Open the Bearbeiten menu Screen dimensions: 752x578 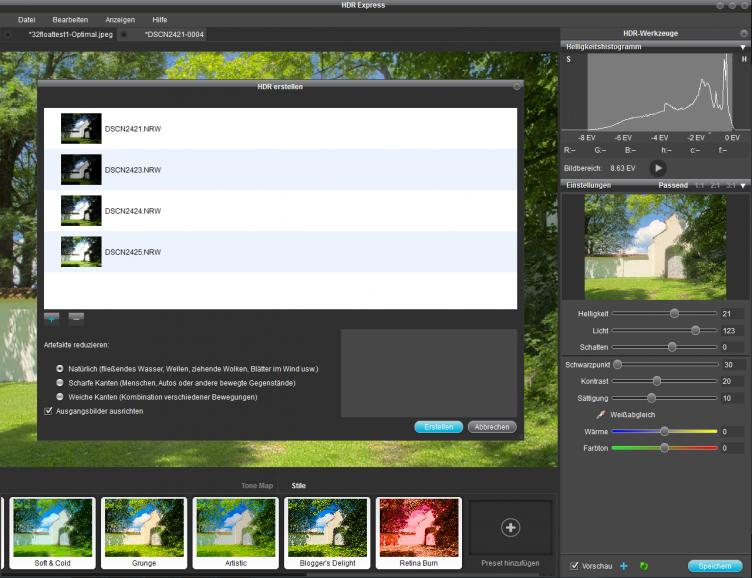(x=70, y=20)
